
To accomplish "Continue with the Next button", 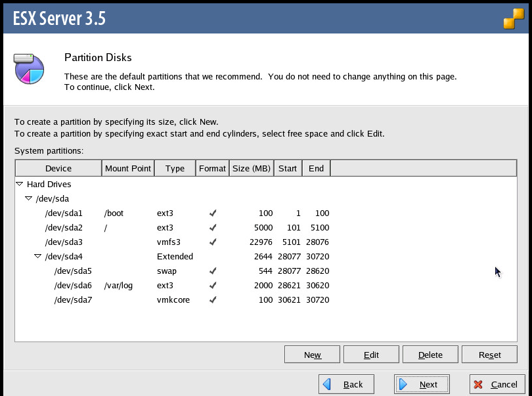I will [x=422, y=384].
